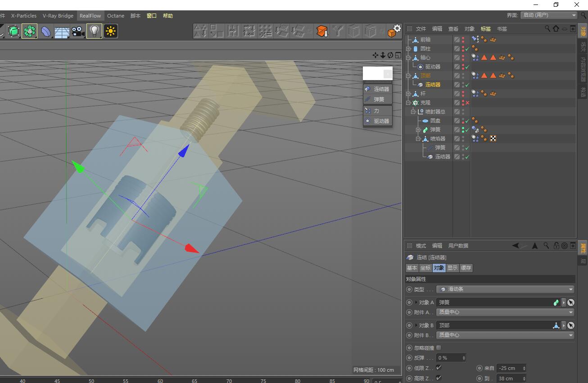Click the viewport zoom up-down arrow icon
588x383 pixels.
(x=383, y=55)
